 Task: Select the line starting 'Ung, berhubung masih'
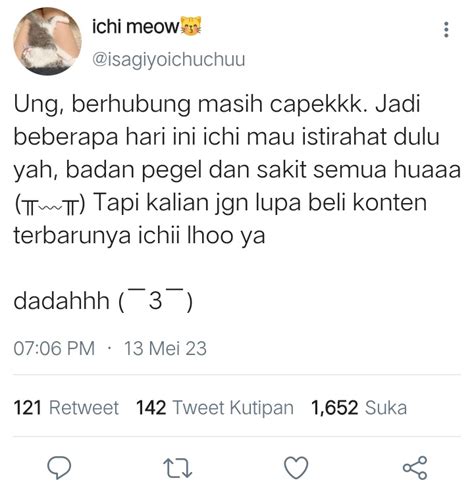pos(217,104)
